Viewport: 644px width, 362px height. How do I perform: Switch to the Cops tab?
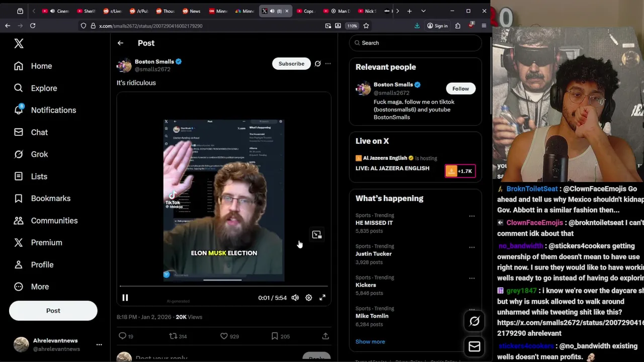tap(305, 11)
